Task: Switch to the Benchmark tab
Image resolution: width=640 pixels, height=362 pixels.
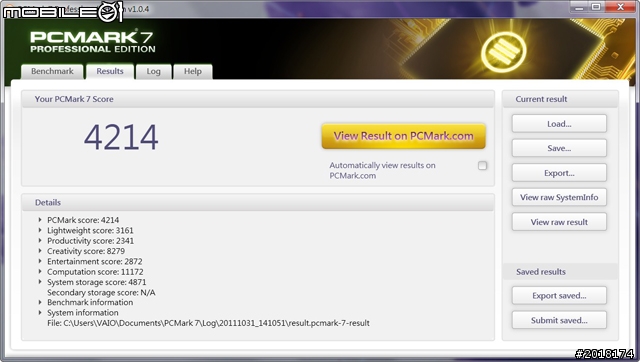Action: click(x=52, y=71)
